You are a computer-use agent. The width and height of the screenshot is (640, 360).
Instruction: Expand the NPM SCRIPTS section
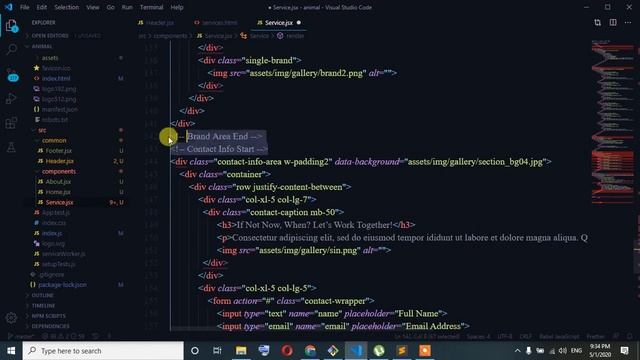48,316
